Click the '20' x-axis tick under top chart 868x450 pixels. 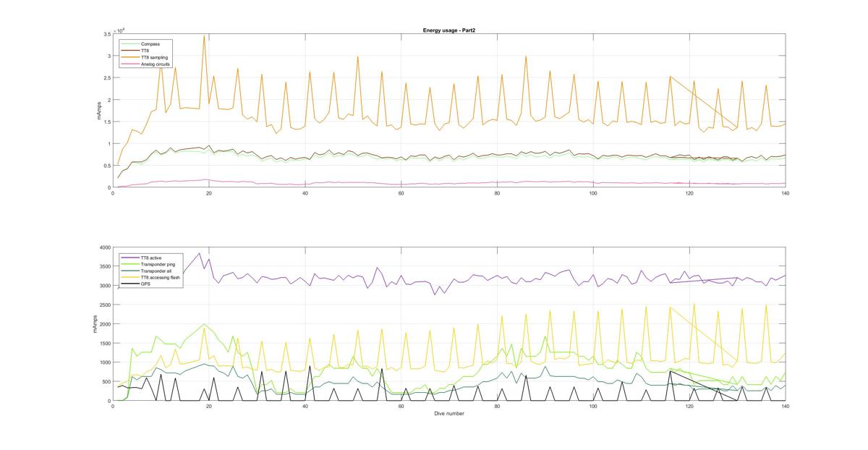click(x=209, y=193)
